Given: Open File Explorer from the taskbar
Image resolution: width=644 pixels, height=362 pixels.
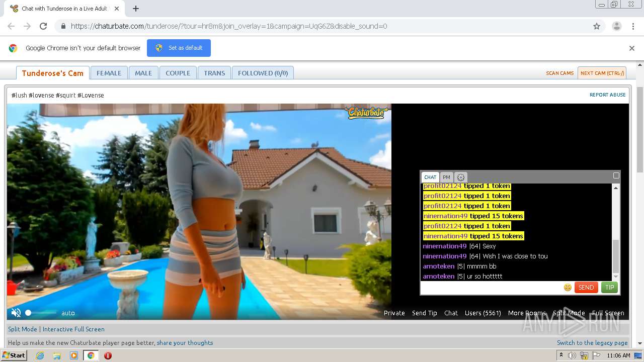Looking at the screenshot, I should 57,355.
